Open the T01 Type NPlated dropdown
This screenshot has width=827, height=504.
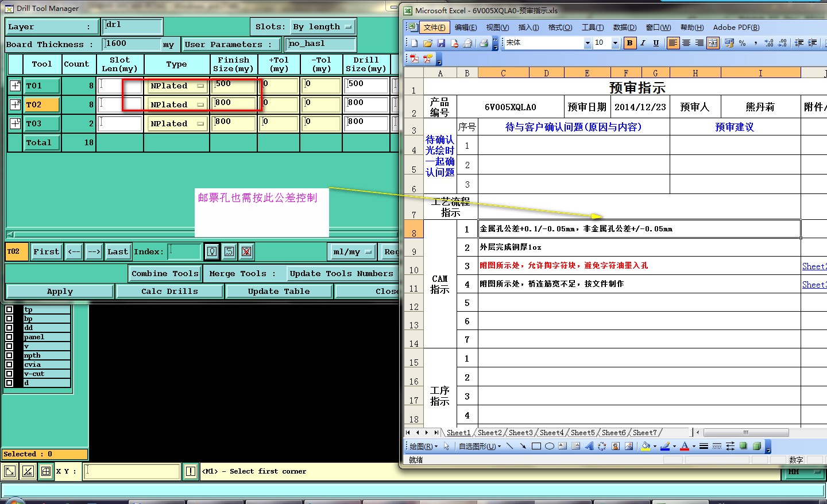pyautogui.click(x=177, y=86)
